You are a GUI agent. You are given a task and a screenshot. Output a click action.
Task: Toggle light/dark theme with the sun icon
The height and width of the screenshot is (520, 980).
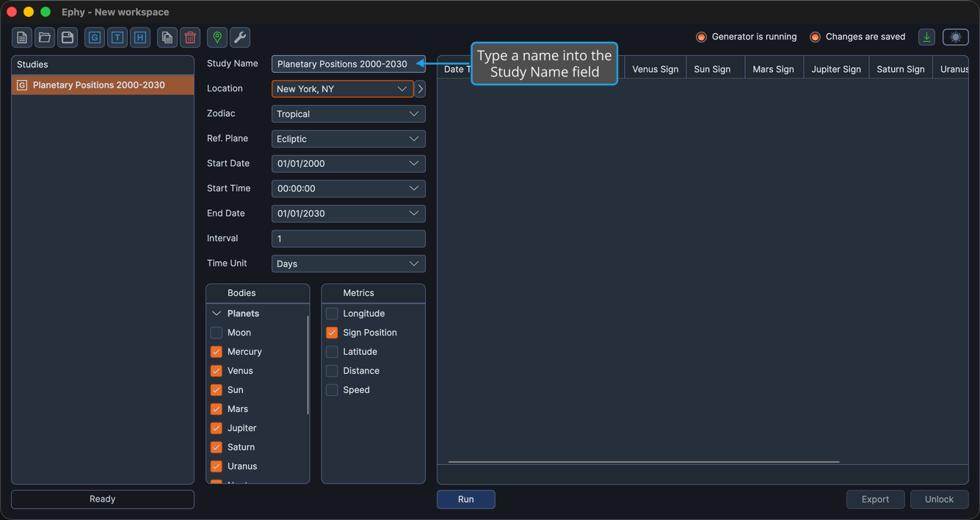pos(956,37)
